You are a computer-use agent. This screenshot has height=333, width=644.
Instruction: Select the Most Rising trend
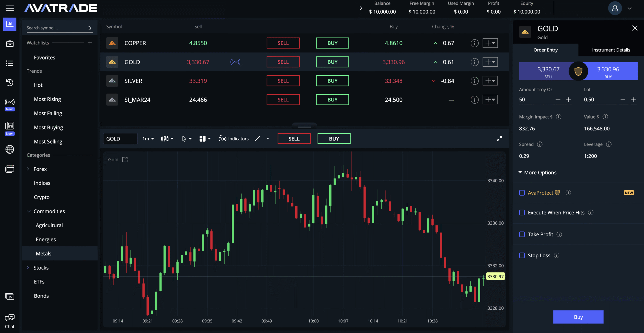click(47, 99)
